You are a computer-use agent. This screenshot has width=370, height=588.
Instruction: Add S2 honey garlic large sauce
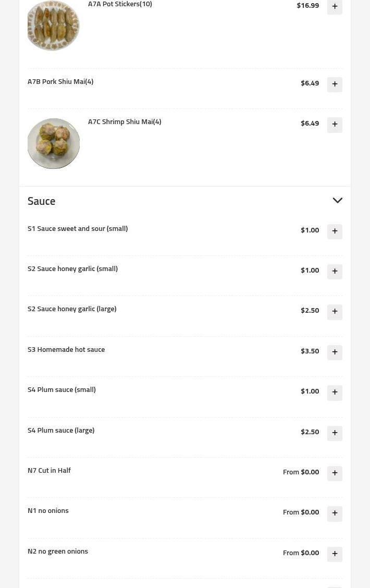[x=335, y=312]
